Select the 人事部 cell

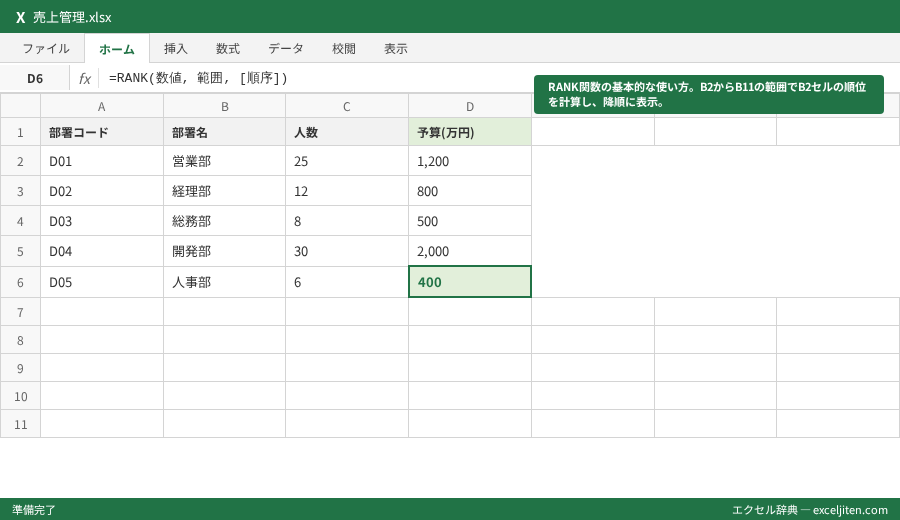pyautogui.click(x=224, y=282)
